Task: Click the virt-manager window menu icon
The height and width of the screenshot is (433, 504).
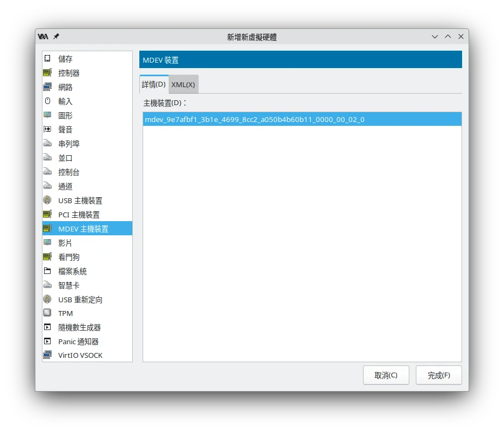Action: [43, 36]
